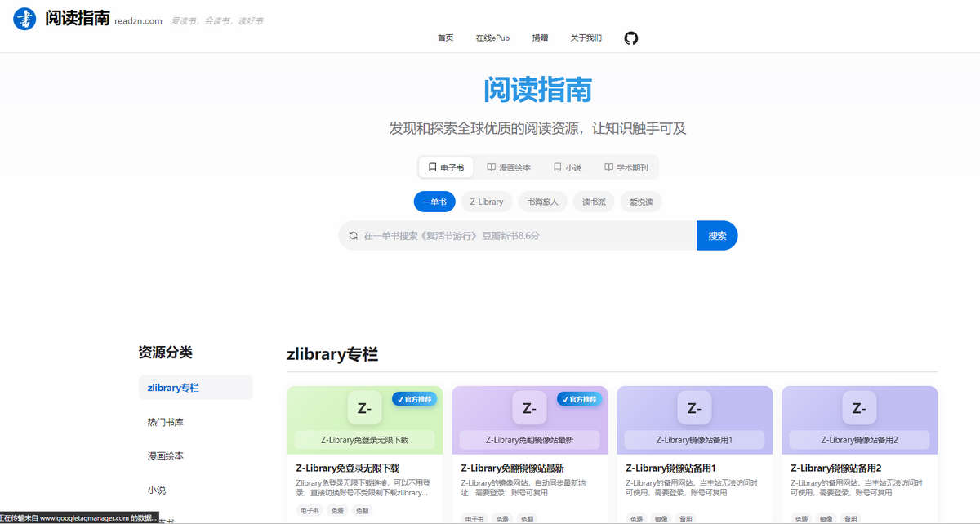
Task: Switch to 学术期刊 search tab
Action: (626, 167)
